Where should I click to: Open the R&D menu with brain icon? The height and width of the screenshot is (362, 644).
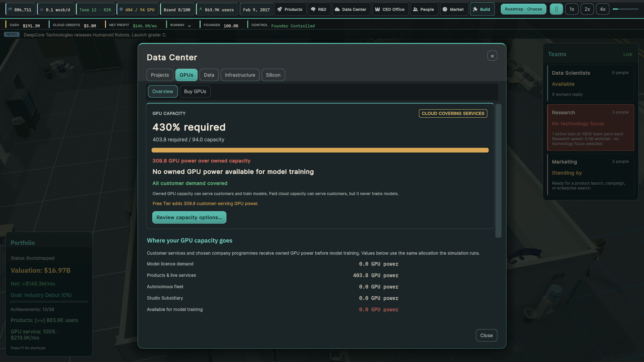point(319,9)
